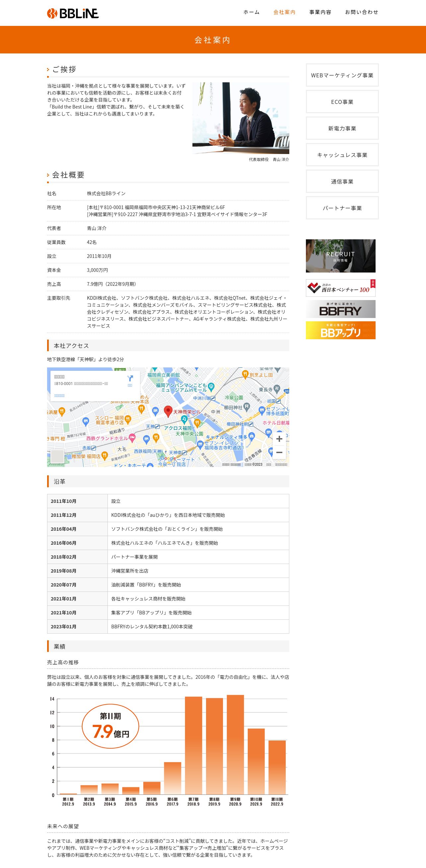Click the 株式会社BBライン company name text
426x868 pixels.
click(106, 194)
